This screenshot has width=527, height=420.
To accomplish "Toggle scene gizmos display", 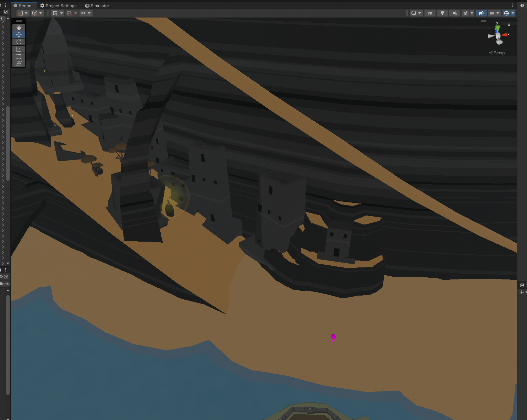I will coord(506,13).
